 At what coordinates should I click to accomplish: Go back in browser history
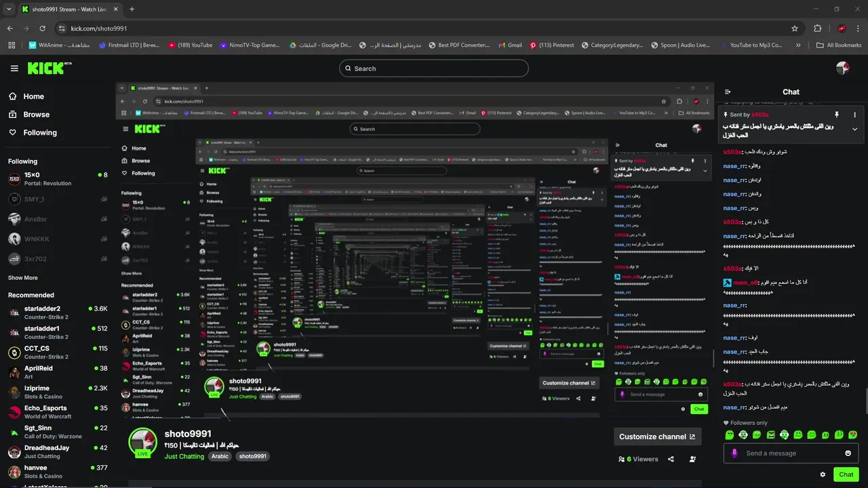pyautogui.click(x=9, y=28)
